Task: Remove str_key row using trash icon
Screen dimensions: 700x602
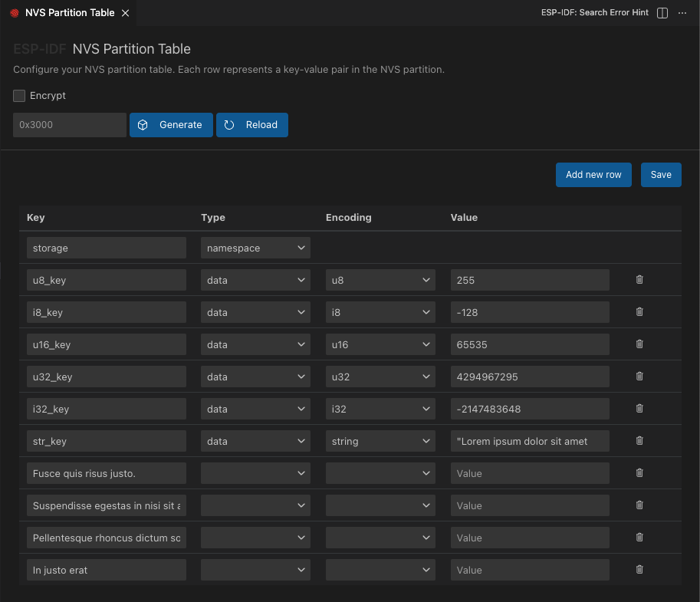Action: [x=639, y=441]
